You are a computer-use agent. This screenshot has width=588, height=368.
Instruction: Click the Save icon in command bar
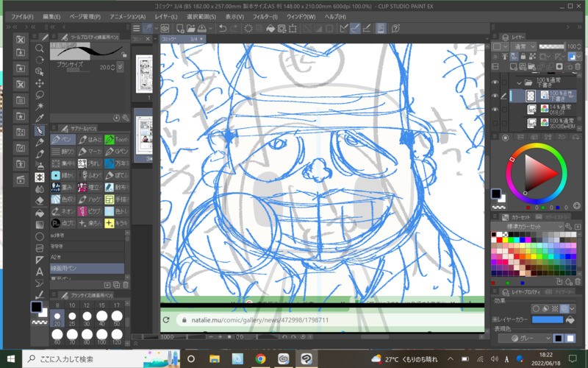(x=201, y=29)
